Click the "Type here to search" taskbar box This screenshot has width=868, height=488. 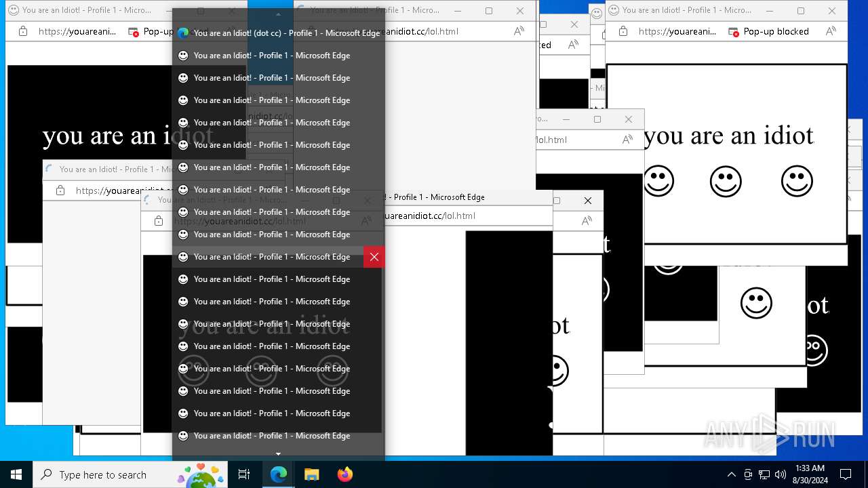(130, 474)
